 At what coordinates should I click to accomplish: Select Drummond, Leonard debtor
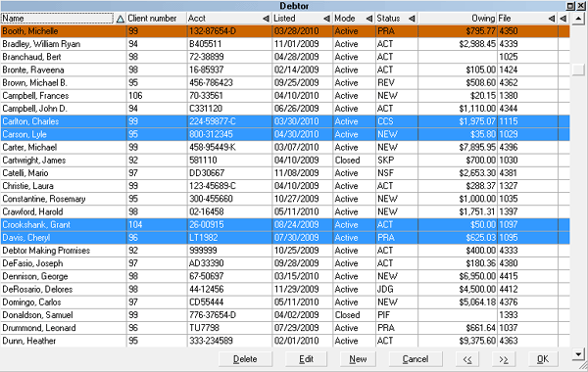[x=285, y=328]
